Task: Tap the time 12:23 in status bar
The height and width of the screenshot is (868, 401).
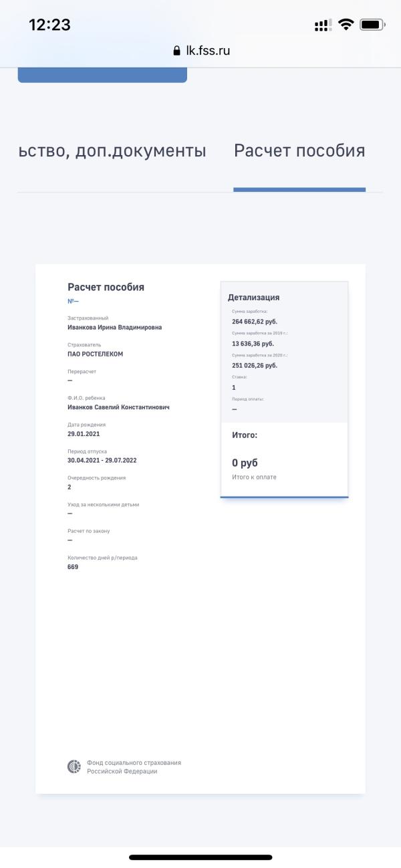Action: pos(49,25)
